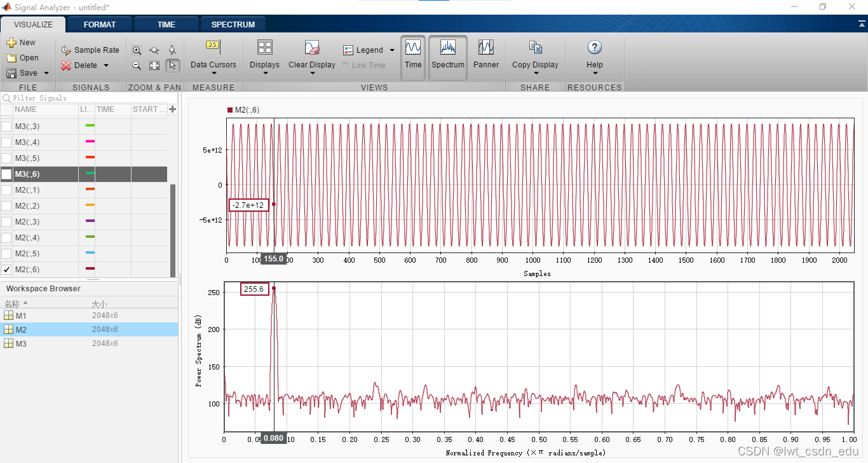Screen dimensions: 868x463
Task: Toggle the Time view
Action: 413,58
